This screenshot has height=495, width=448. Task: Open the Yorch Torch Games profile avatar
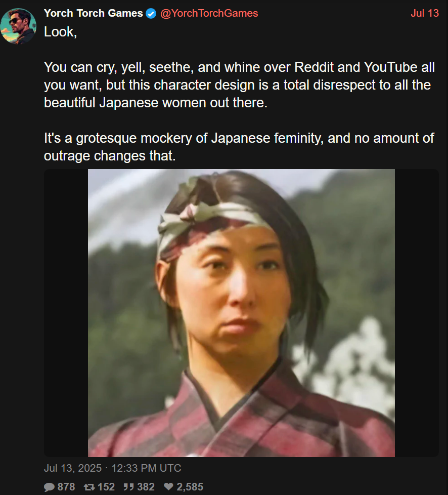(18, 26)
